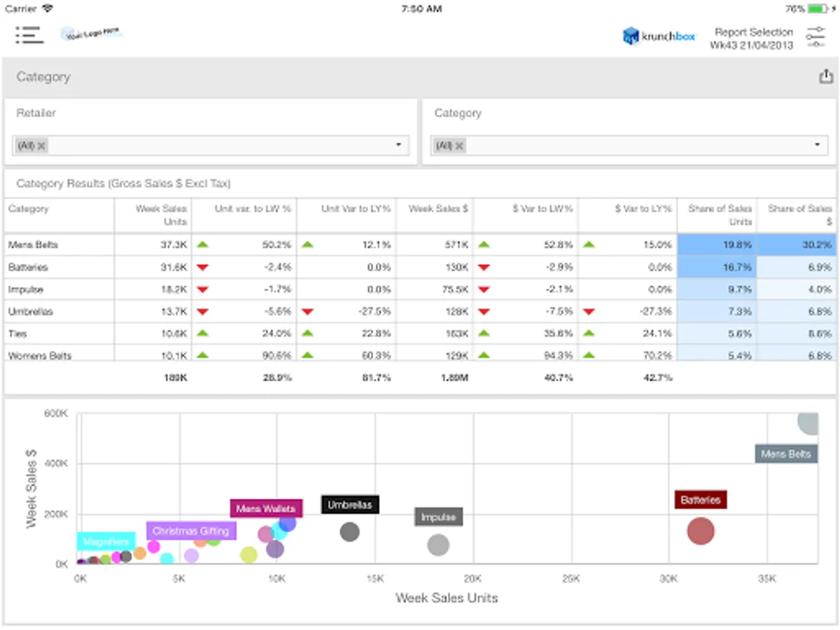Select the Womens Belts table row

pyautogui.click(x=420, y=353)
